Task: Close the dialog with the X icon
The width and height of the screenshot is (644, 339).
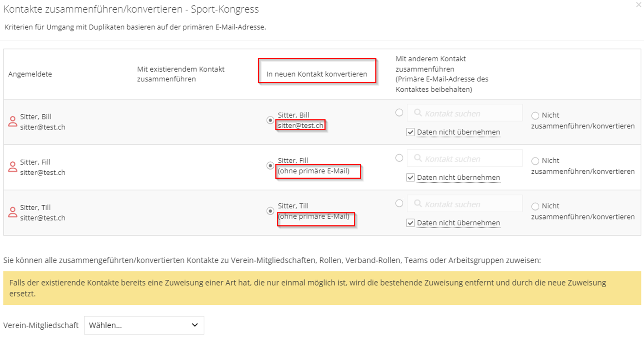Action: coord(638,5)
